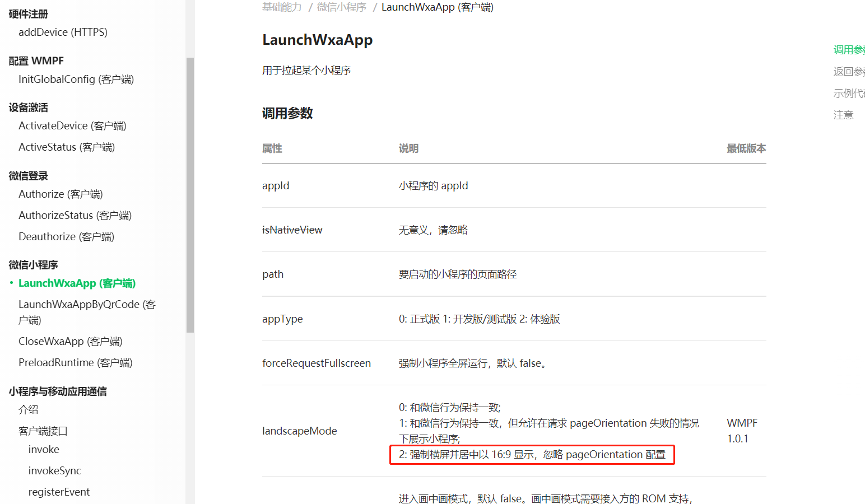Click the active LaunchWxaApp (客户端) sidebar item
The height and width of the screenshot is (504, 865).
click(77, 283)
